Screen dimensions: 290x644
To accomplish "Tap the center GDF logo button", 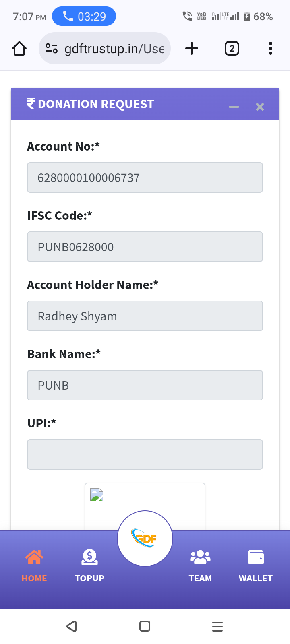I will click(145, 539).
